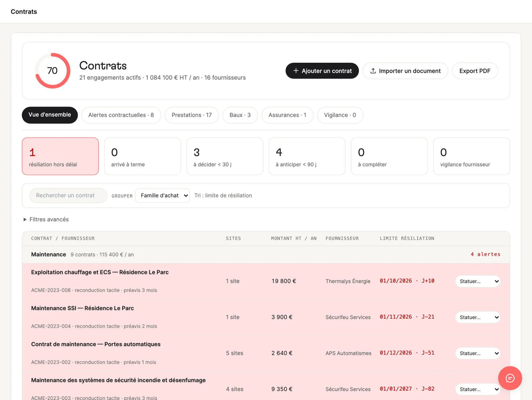Click Importer un document button

[405, 71]
